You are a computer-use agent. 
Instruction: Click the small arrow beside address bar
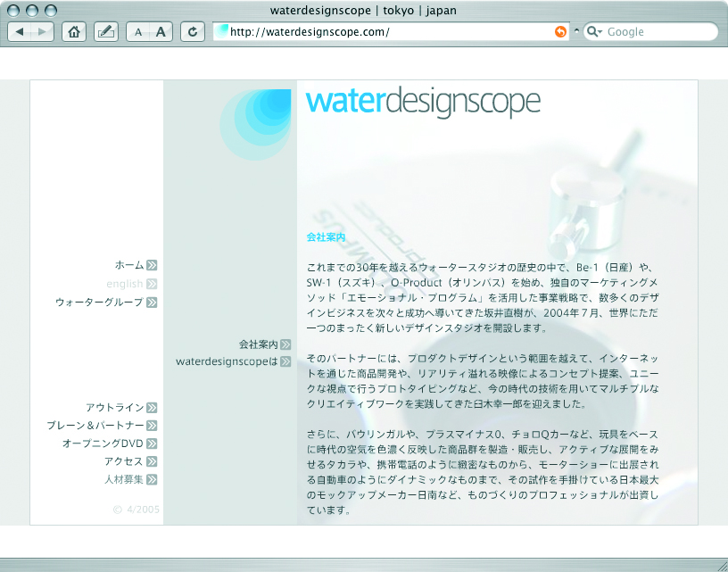click(576, 31)
